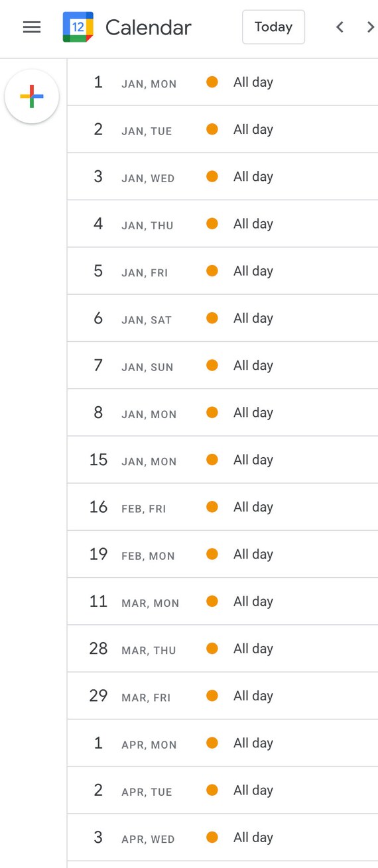Screen dimensions: 378x868
Task: Click the Google Calendar logo icon
Action: point(78,27)
